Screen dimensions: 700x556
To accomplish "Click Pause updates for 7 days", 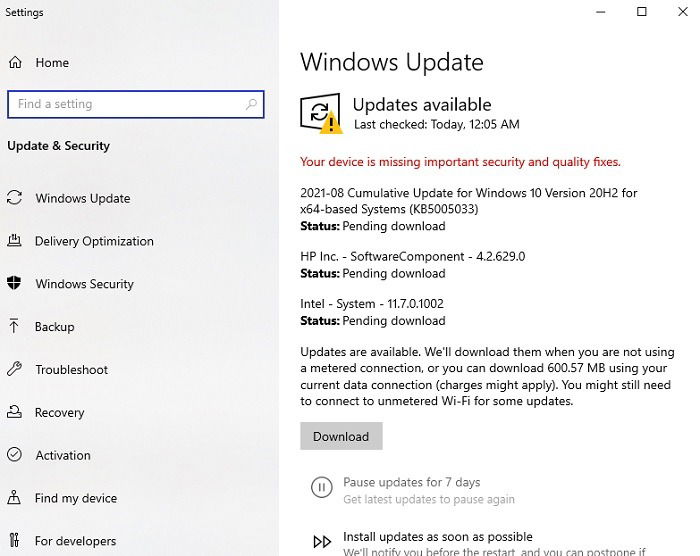I will pyautogui.click(x=412, y=482).
